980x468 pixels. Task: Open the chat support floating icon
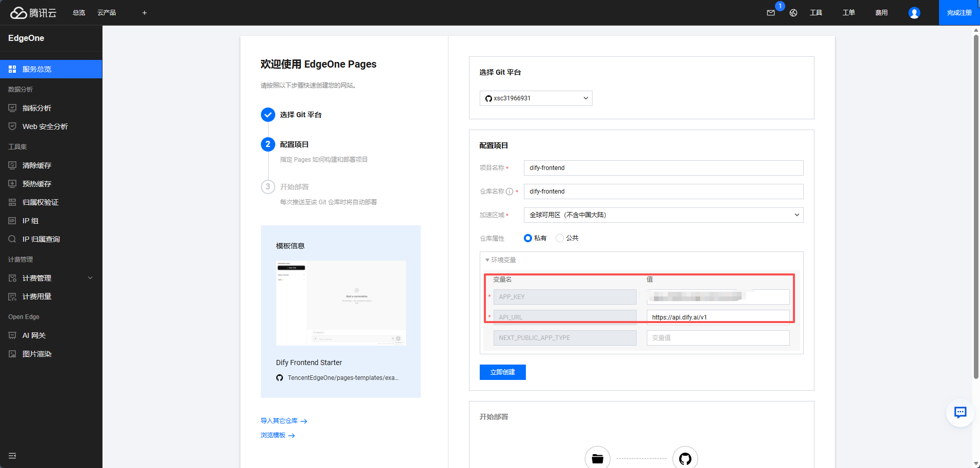point(960,413)
